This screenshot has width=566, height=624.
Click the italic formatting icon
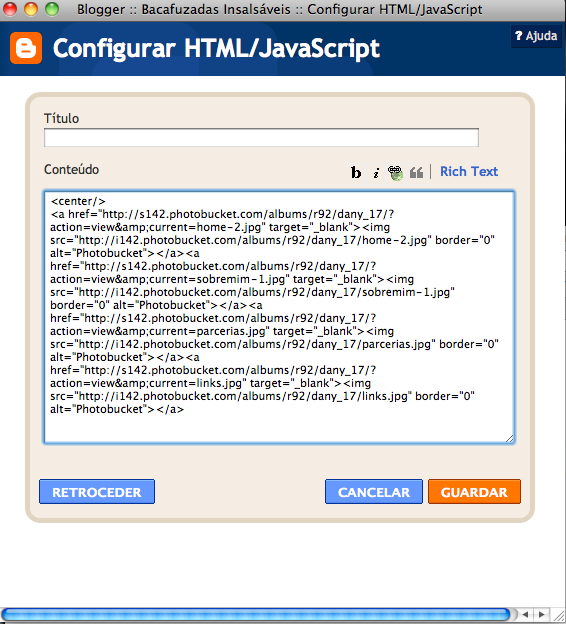click(376, 173)
